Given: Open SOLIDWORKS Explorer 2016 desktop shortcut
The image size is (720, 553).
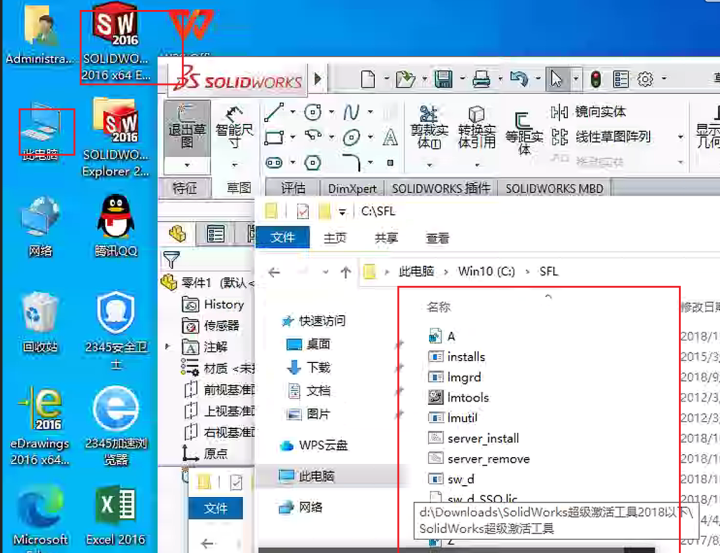Looking at the screenshot, I should 116,138.
